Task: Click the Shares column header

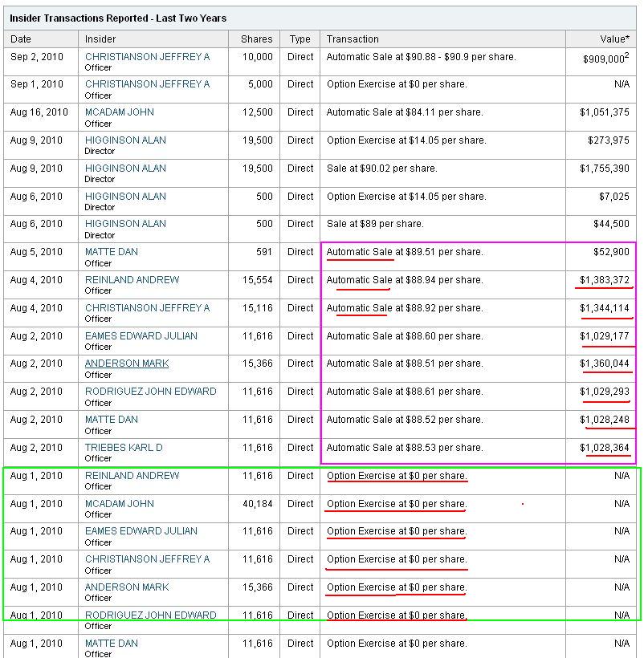Action: click(256, 39)
